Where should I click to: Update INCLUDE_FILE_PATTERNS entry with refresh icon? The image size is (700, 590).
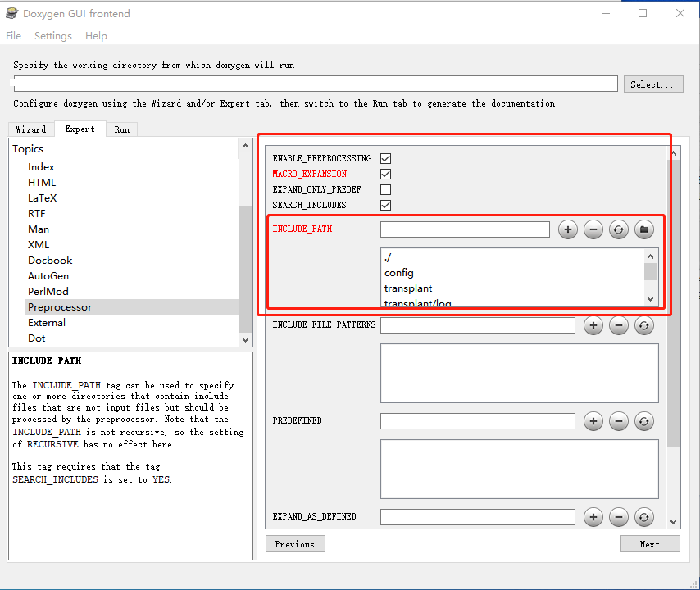point(644,325)
